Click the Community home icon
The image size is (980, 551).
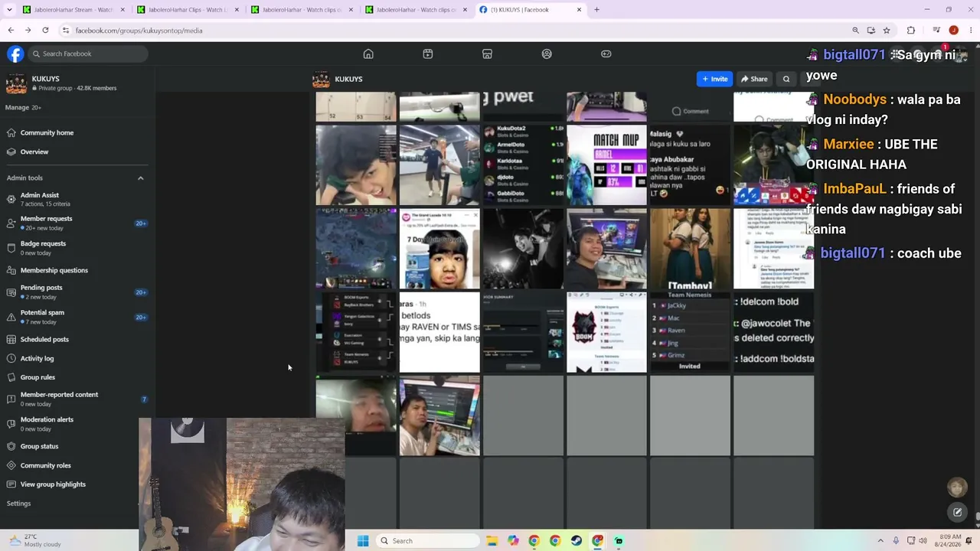(11, 132)
